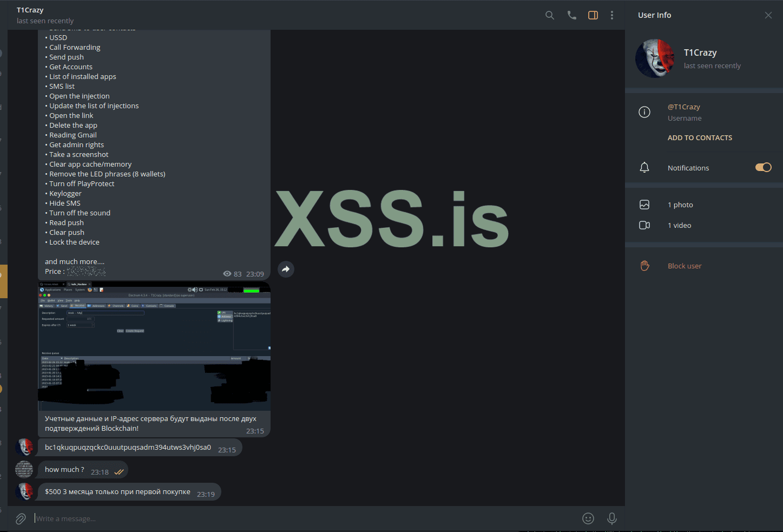Close the User Info panel
Screen dimensions: 783x532
tap(768, 15)
